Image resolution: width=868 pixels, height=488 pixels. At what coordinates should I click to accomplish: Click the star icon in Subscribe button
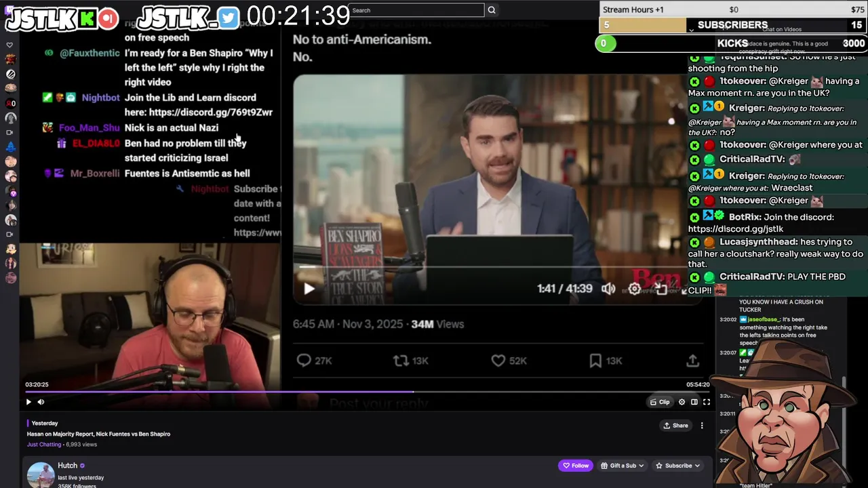point(659,466)
